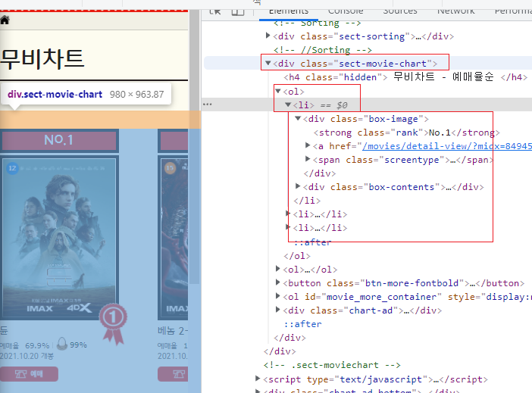Click the 2021.10.20 개봉 release date

point(27,356)
